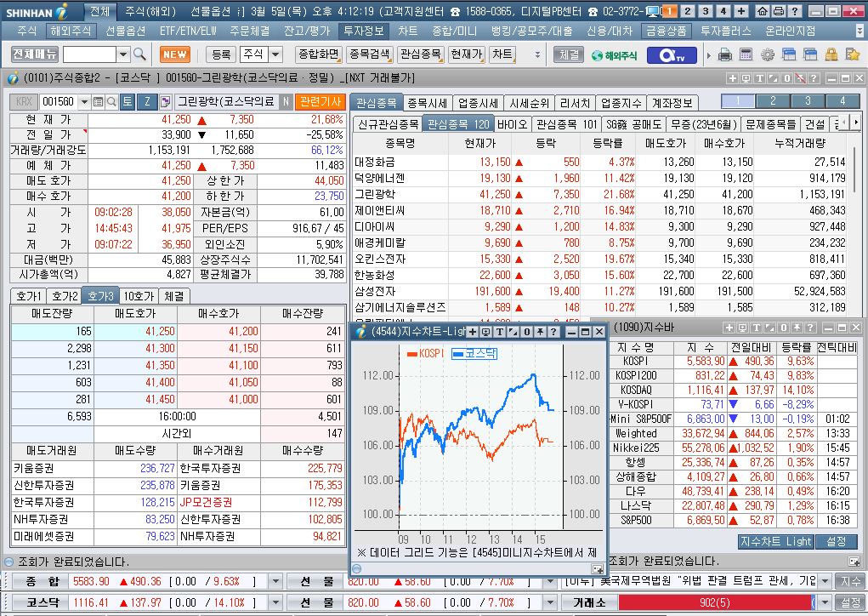Click the 관련기사 orange button

point(321,101)
